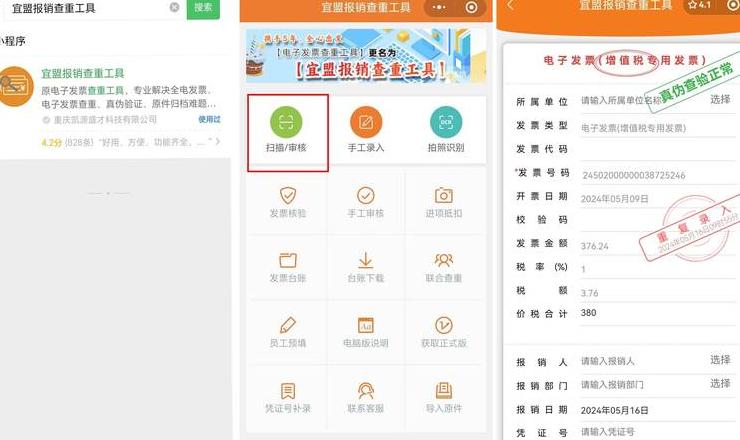
Task: Click the 使用过 used-before label
Action: coord(210,119)
